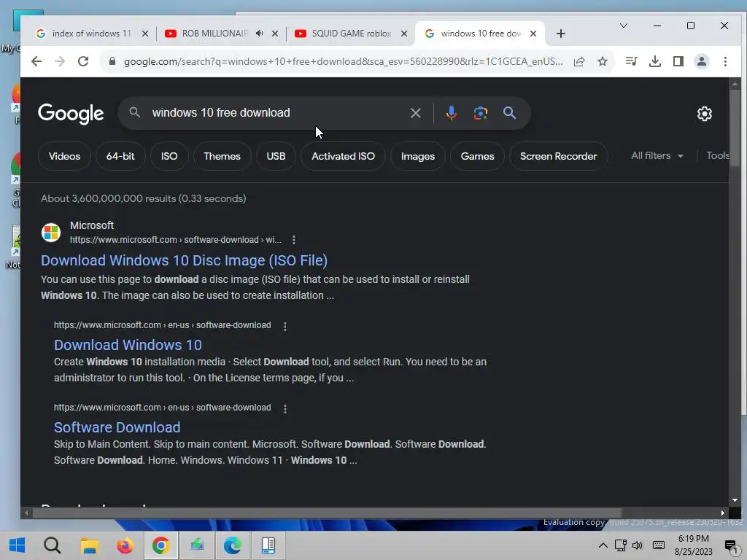The image size is (747, 560).
Task: Go back to the previous page
Action: pos(36,61)
